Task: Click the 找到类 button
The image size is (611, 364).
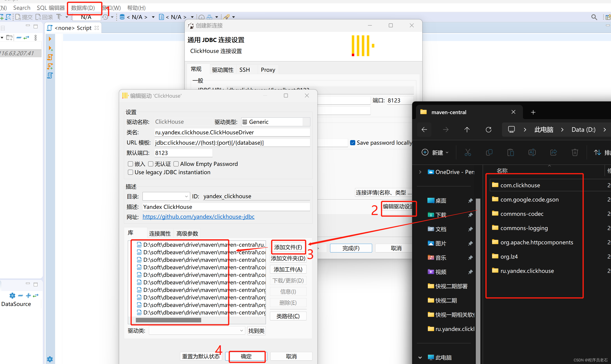Action: pos(256,331)
